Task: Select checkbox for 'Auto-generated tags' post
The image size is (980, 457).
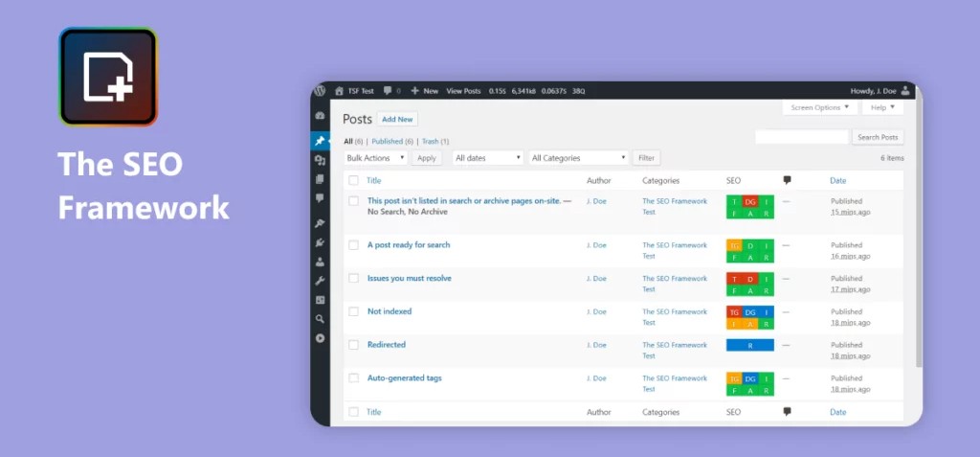Action: coord(354,377)
